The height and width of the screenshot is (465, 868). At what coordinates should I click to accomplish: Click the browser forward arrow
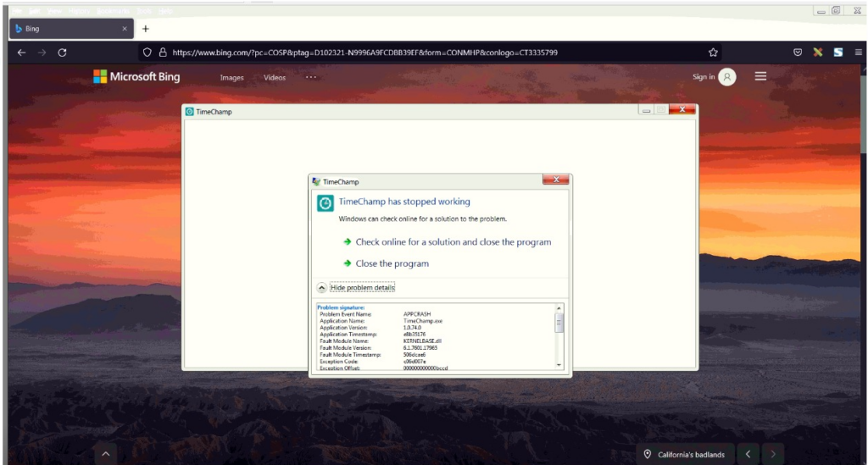coord(42,53)
